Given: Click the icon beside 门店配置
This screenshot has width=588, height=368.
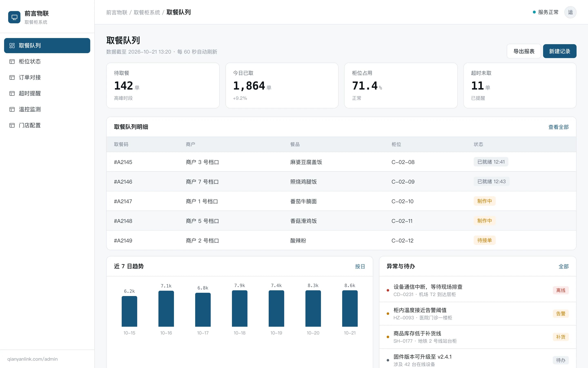Looking at the screenshot, I should pos(12,125).
